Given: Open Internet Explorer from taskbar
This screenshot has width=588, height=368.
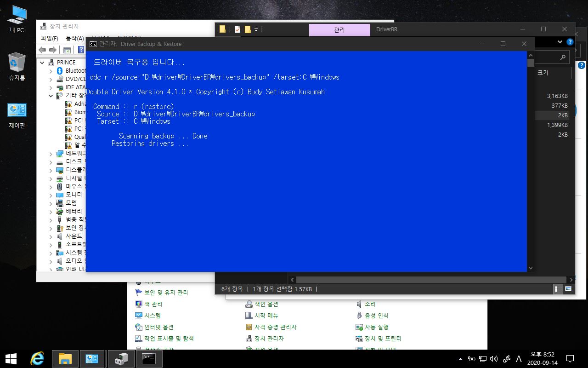Looking at the screenshot, I should [x=37, y=358].
